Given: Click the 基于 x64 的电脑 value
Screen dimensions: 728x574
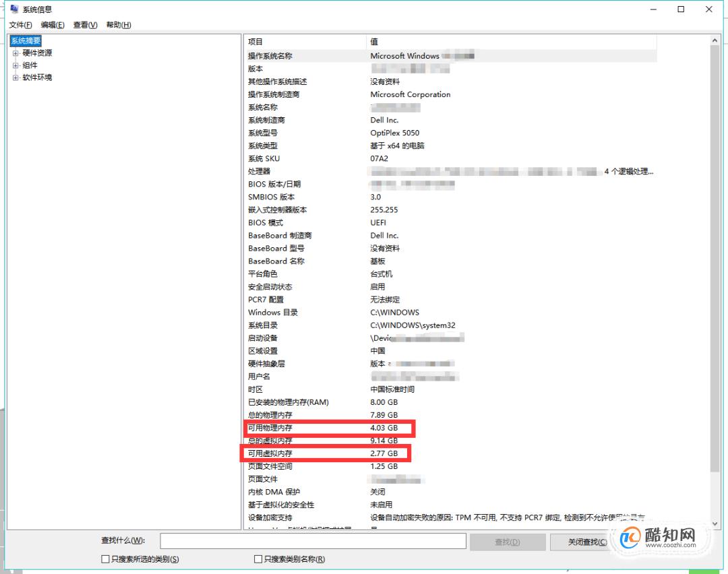Looking at the screenshot, I should tap(397, 146).
